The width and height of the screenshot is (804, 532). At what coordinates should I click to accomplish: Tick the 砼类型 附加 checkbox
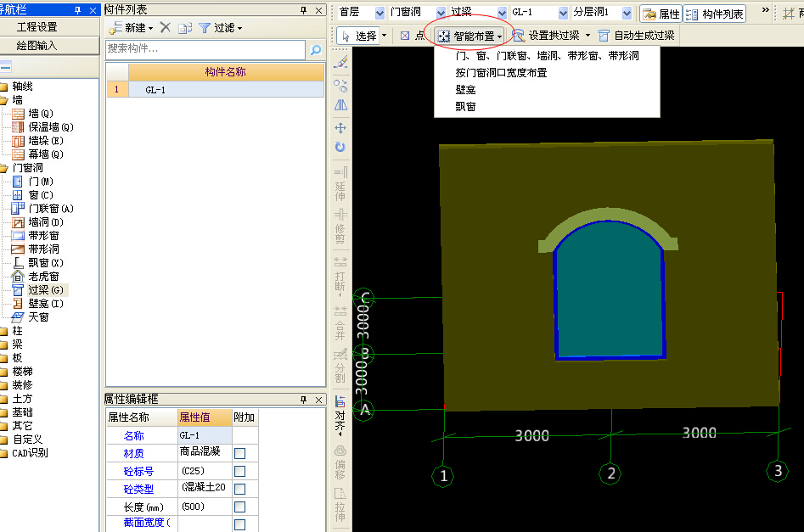[239, 490]
